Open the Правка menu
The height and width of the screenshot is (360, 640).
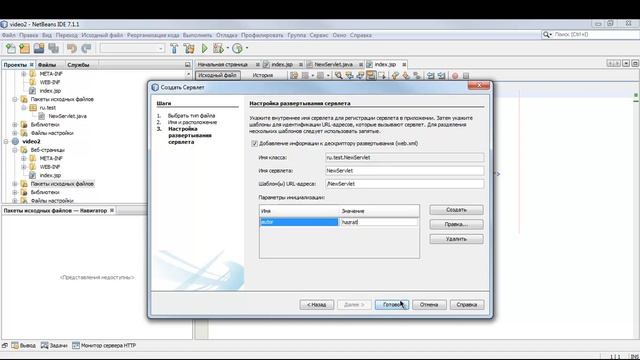click(29, 35)
